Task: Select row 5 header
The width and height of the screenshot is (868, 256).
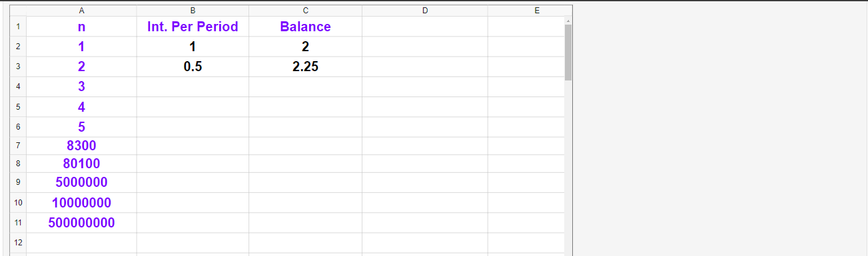Action: tap(18, 106)
